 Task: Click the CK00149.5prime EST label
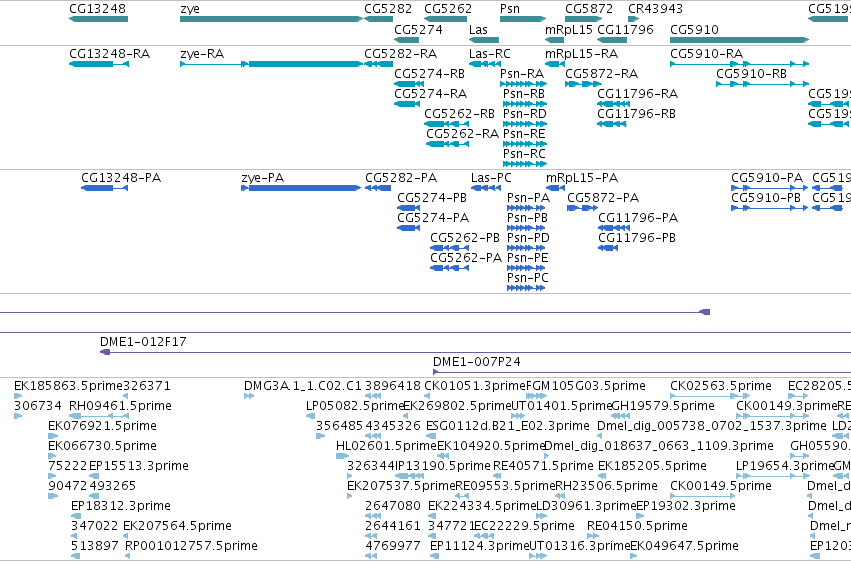[x=721, y=486]
